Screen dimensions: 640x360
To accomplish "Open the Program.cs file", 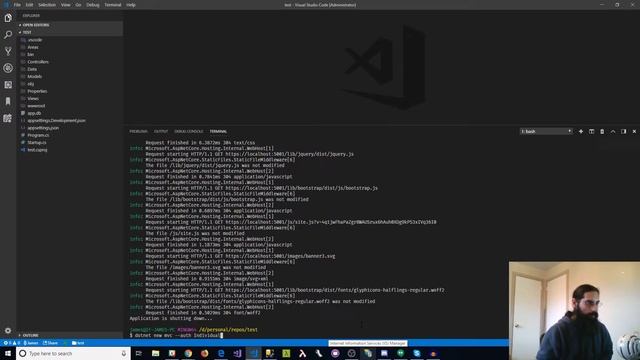I will tap(38, 136).
